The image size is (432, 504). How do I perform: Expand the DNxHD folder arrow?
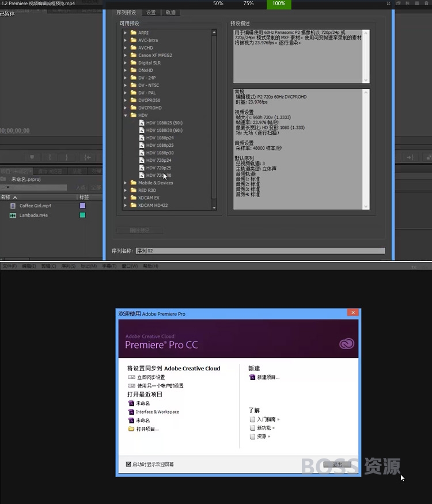coord(126,70)
